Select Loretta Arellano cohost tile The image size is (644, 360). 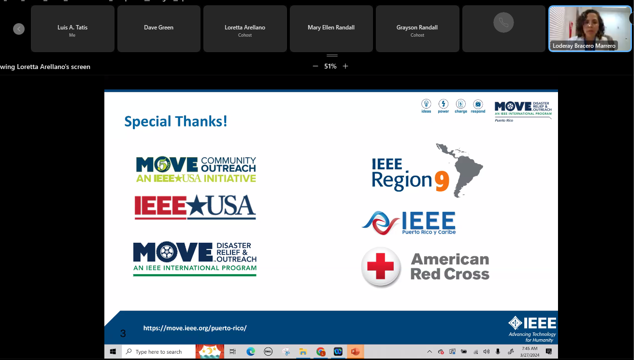coord(245,28)
